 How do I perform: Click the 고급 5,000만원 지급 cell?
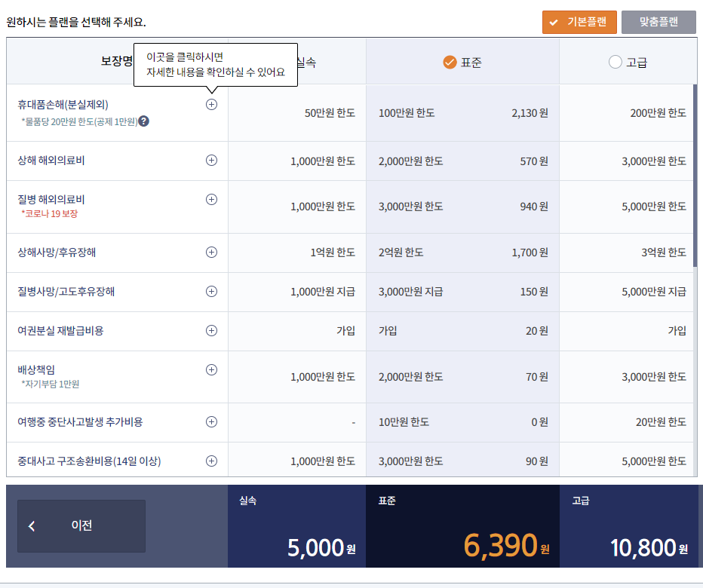coord(654,292)
